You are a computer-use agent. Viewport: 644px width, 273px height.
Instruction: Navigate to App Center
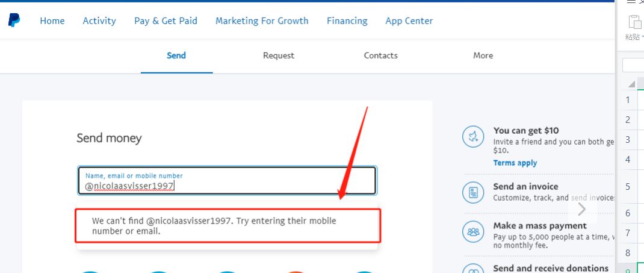click(x=409, y=20)
